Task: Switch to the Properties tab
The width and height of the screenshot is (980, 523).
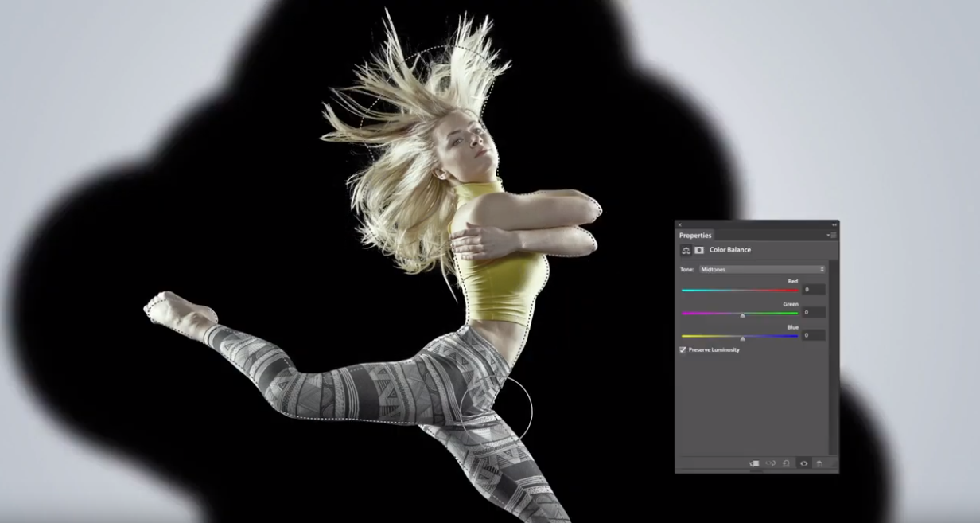Action: pyautogui.click(x=695, y=235)
